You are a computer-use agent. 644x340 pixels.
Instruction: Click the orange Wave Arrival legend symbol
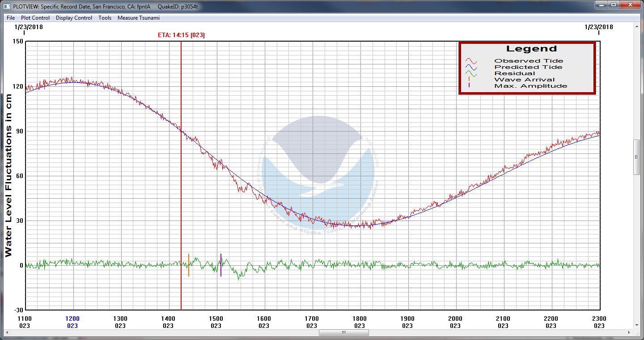click(x=469, y=80)
